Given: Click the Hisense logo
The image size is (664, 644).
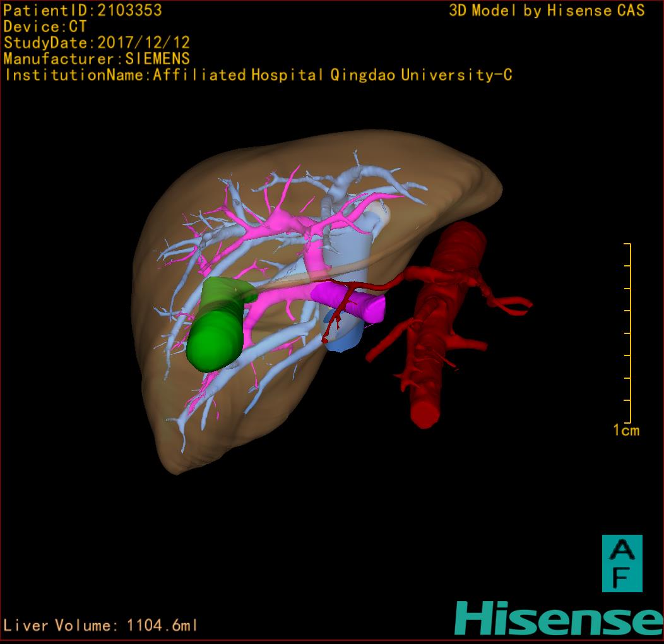Looking at the screenshot, I should 559,618.
